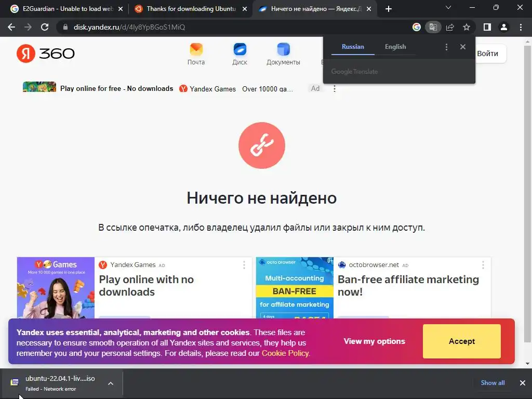Viewport: 532px width, 399px height.
Task: Open the octo browser ad thumbnail
Action: click(x=295, y=287)
